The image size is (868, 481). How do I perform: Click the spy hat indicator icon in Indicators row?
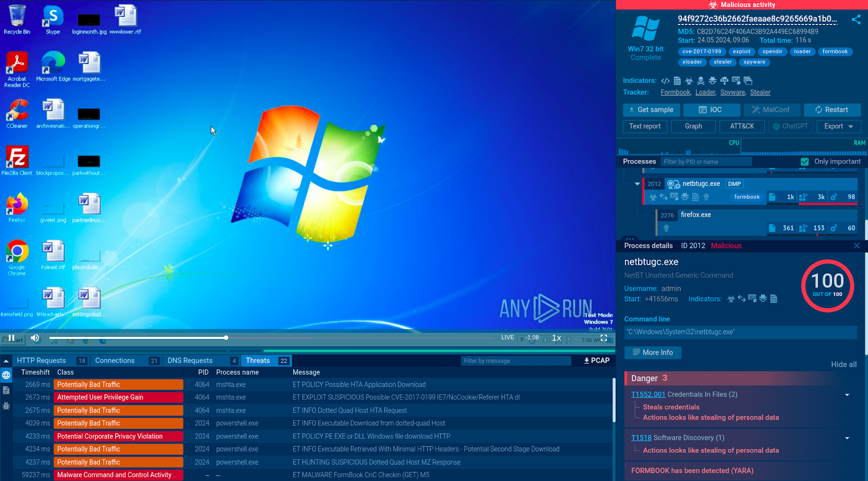tap(712, 81)
